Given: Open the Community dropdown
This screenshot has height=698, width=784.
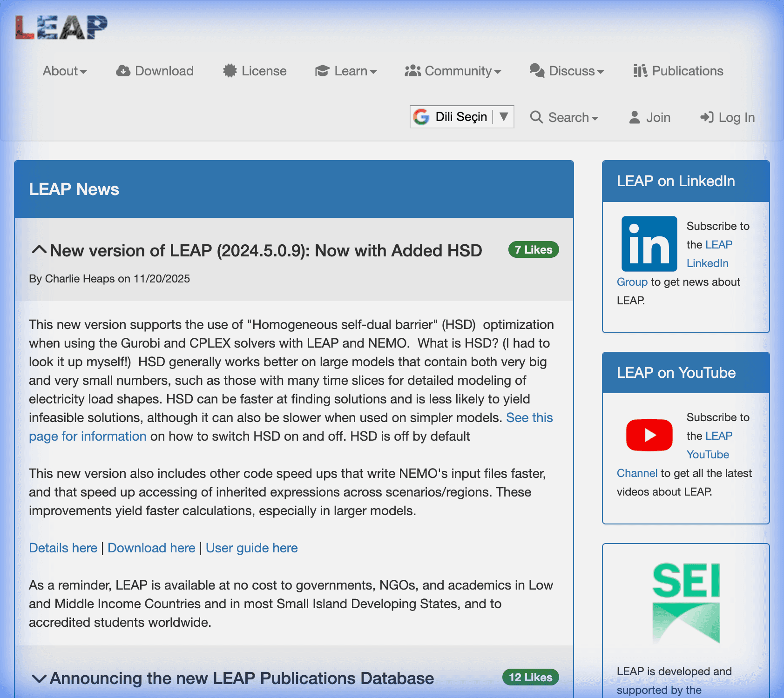Looking at the screenshot, I should tap(453, 71).
